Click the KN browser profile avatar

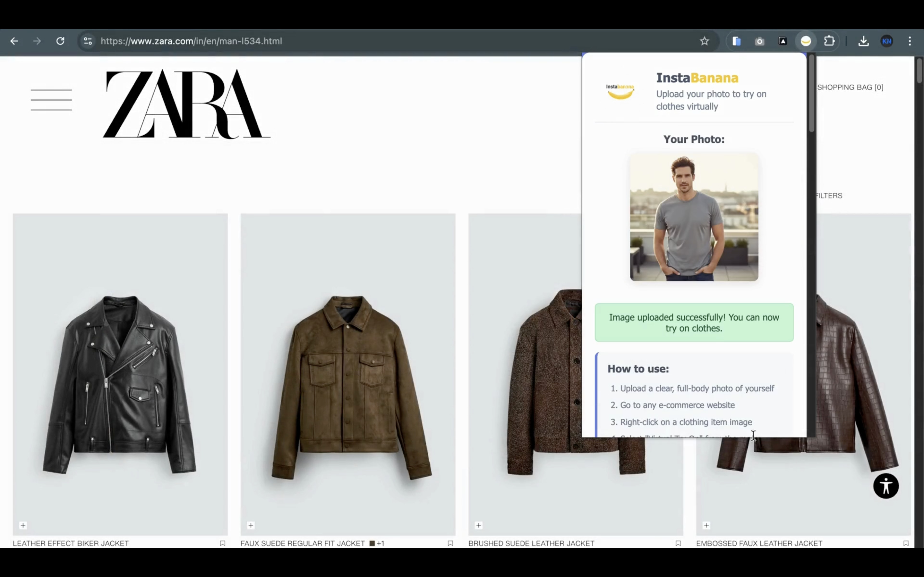[x=887, y=41]
